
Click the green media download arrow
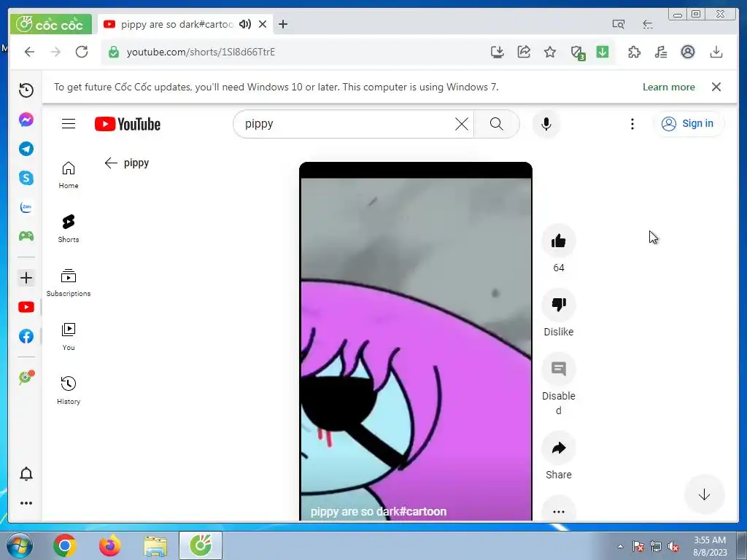603,52
